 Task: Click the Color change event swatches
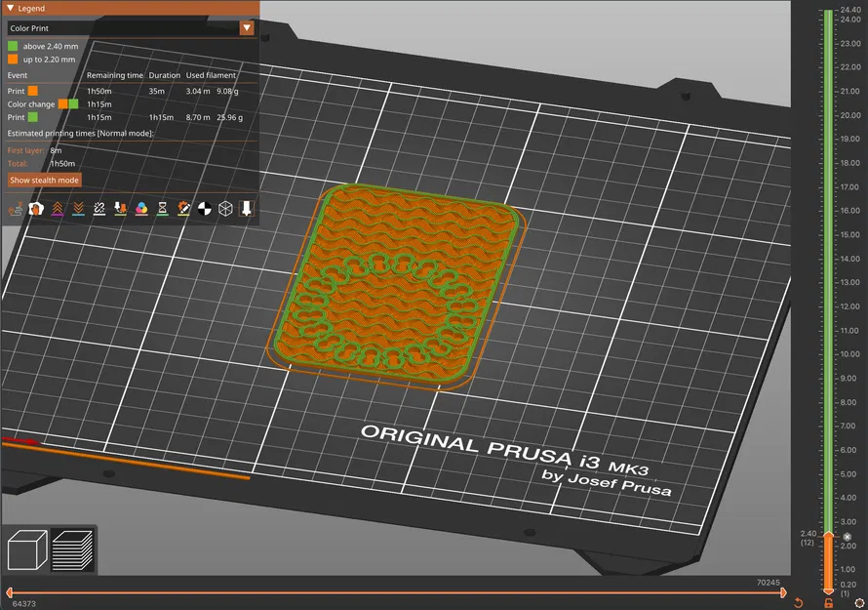click(68, 104)
